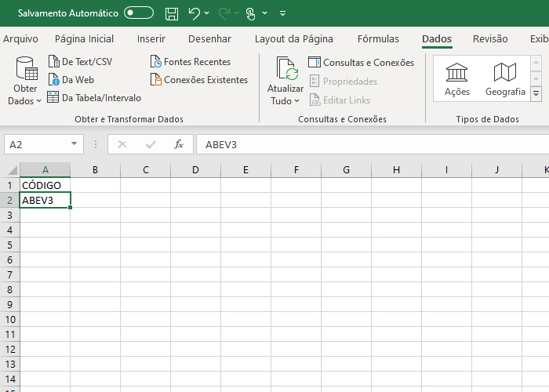The height and width of the screenshot is (392, 549).
Task: Open the Undo history dropdown arrow
Action: coord(206,13)
